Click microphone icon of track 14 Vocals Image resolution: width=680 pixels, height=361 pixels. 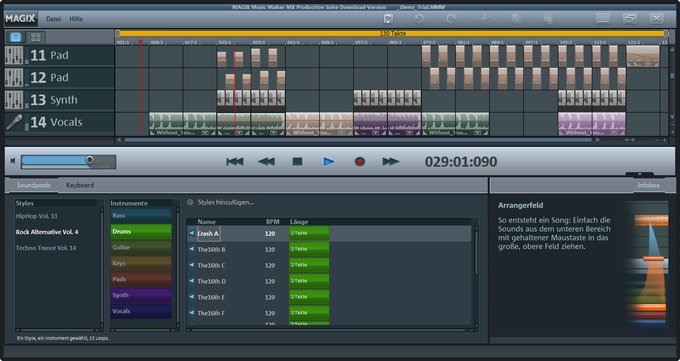(x=14, y=122)
